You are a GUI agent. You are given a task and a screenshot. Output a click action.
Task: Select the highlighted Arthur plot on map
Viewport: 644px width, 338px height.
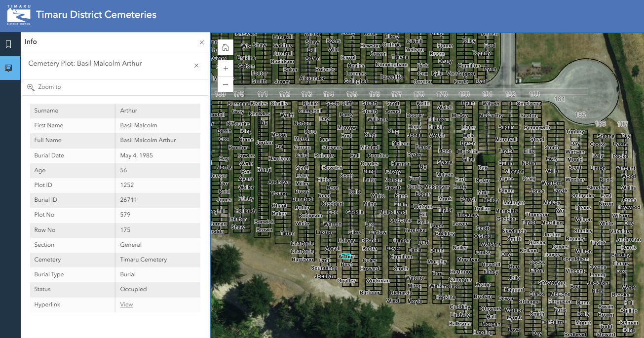pyautogui.click(x=346, y=257)
